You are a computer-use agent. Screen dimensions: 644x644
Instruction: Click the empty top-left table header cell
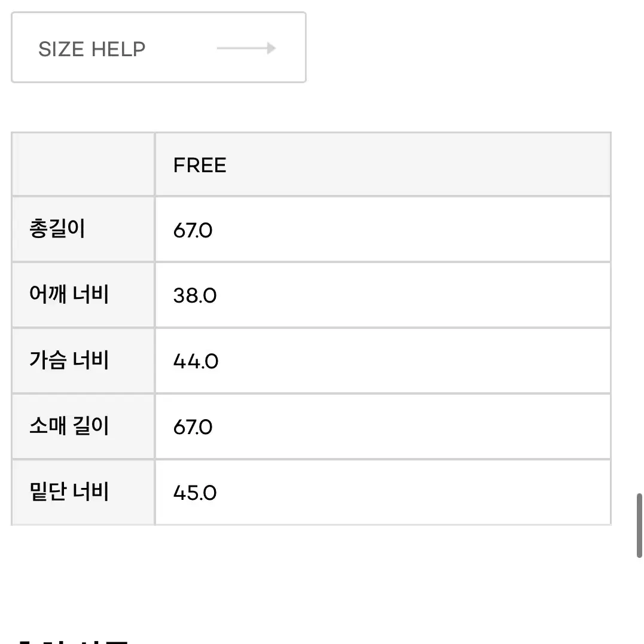point(83,164)
